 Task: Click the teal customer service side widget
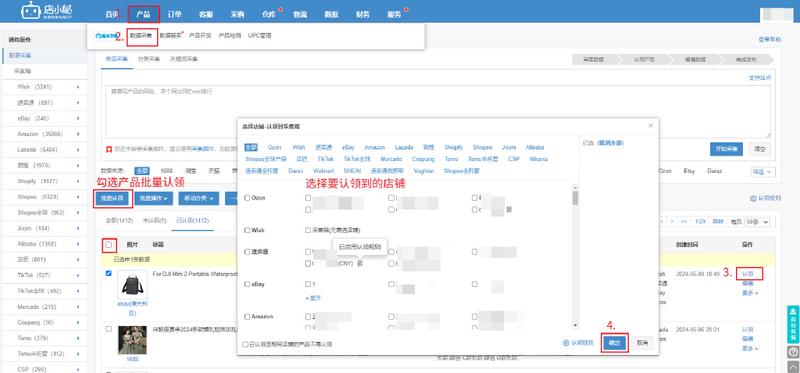793,324
